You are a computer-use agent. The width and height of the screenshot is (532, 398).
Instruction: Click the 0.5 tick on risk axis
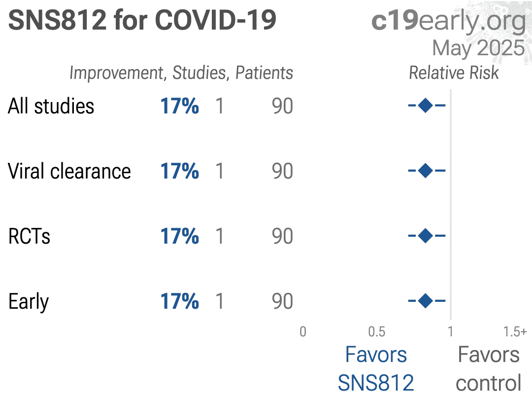pyautogui.click(x=377, y=332)
